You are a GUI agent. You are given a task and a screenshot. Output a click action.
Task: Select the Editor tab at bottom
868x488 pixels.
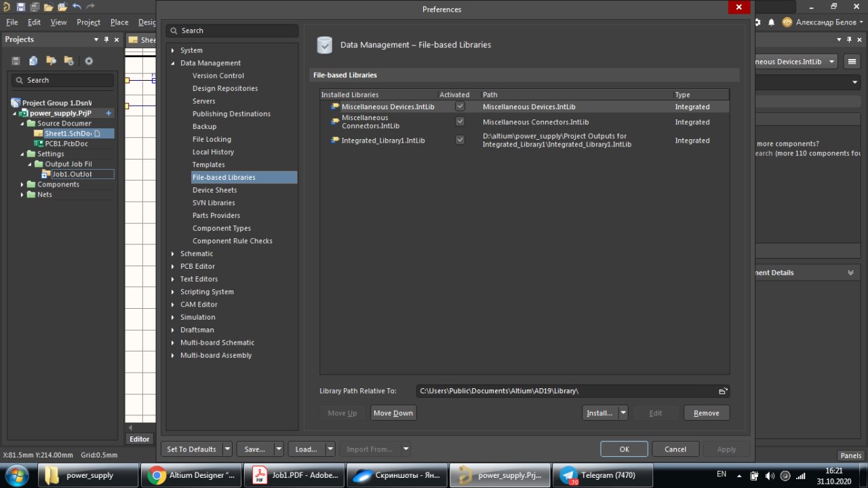point(140,439)
